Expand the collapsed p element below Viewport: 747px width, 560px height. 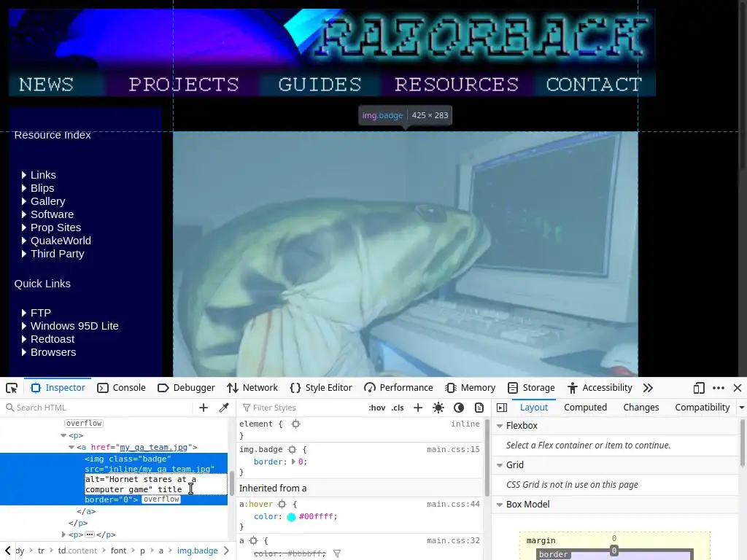click(x=63, y=534)
